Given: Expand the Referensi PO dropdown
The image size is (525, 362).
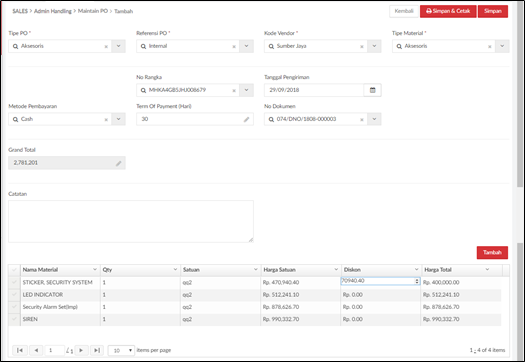Looking at the screenshot, I should click(x=246, y=46).
